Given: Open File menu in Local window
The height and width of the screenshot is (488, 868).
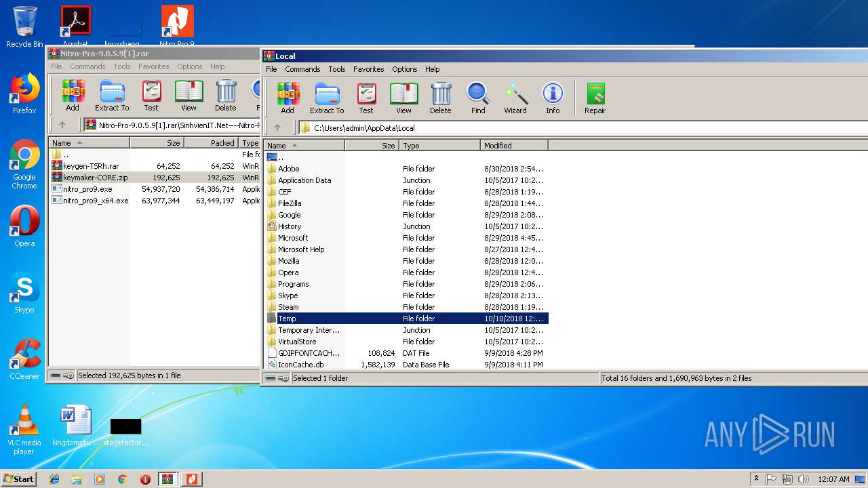Looking at the screenshot, I should [271, 69].
